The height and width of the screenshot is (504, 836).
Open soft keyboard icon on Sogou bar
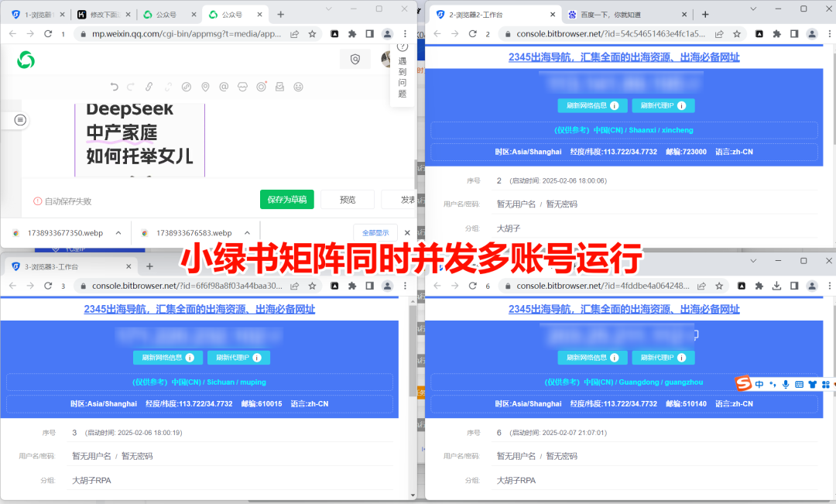point(799,384)
